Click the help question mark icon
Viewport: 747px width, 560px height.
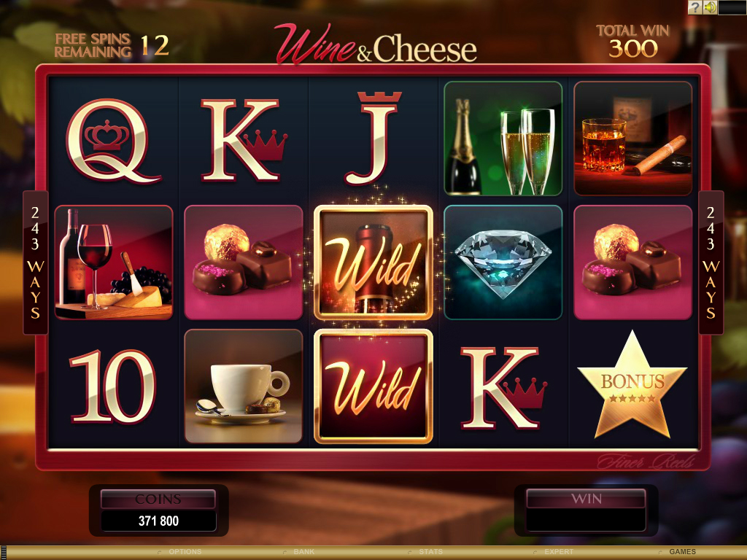[x=695, y=7]
